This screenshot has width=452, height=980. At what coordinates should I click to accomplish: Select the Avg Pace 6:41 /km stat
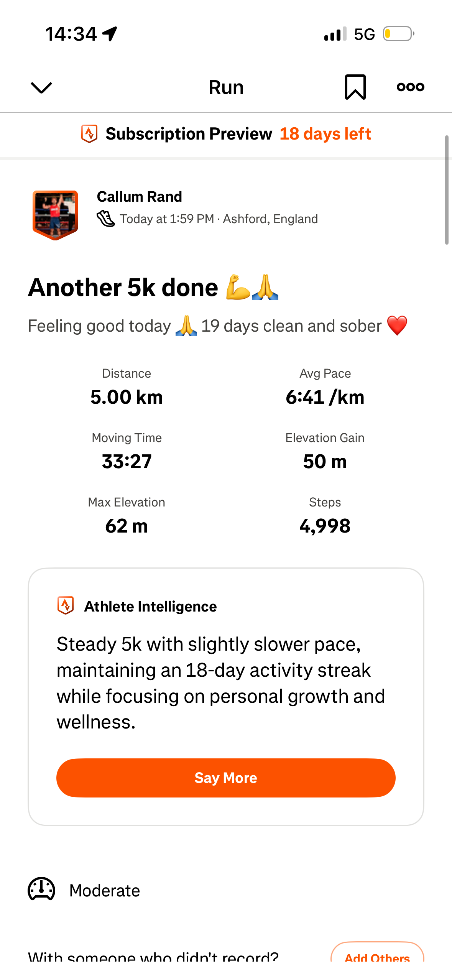pyautogui.click(x=325, y=388)
